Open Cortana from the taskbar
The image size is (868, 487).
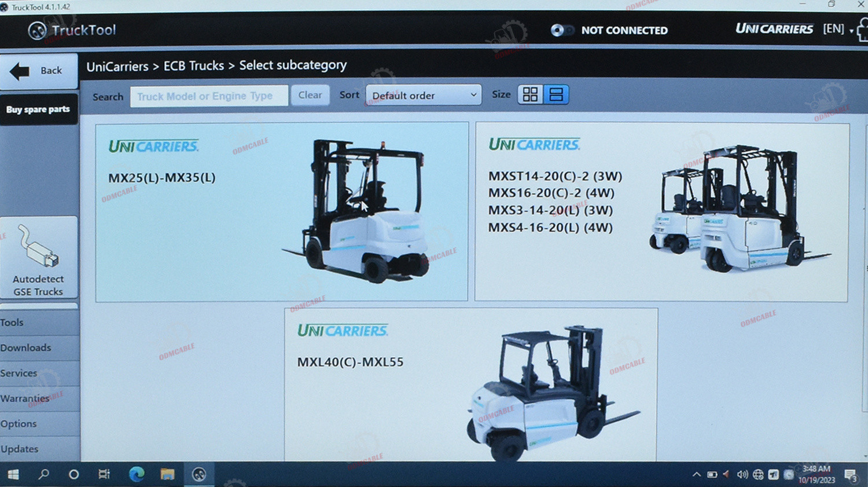[73, 474]
